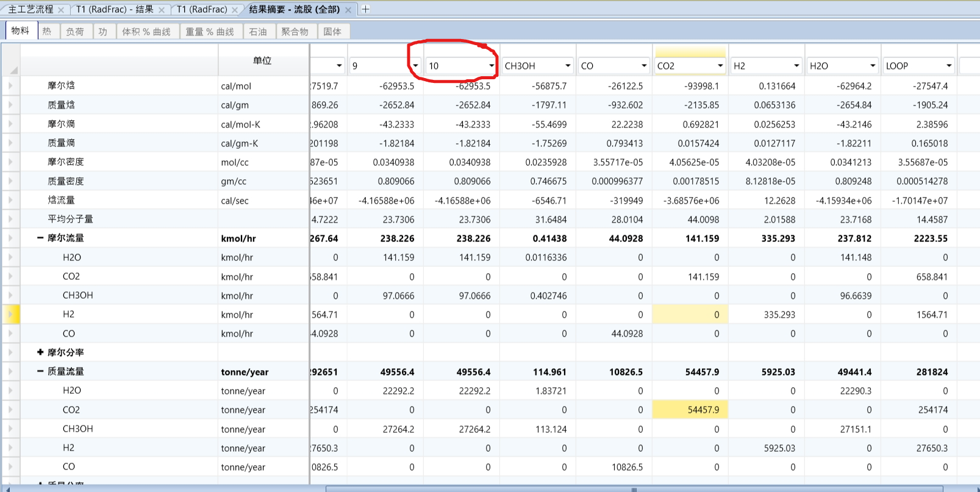The height and width of the screenshot is (492, 980).
Task: Click the select-all corner triangle of grid
Action: (13, 70)
